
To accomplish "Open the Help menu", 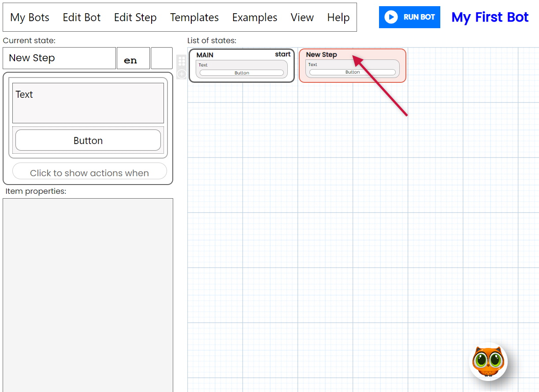I will tap(338, 18).
